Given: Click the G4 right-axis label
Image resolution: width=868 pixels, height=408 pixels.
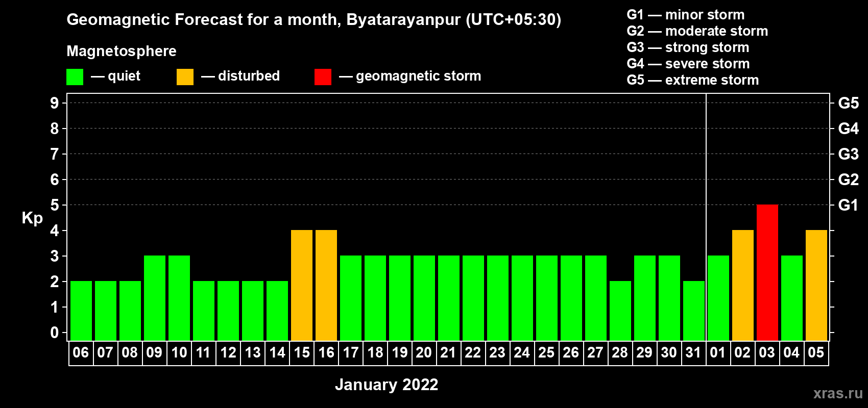Looking at the screenshot, I should 848,129.
